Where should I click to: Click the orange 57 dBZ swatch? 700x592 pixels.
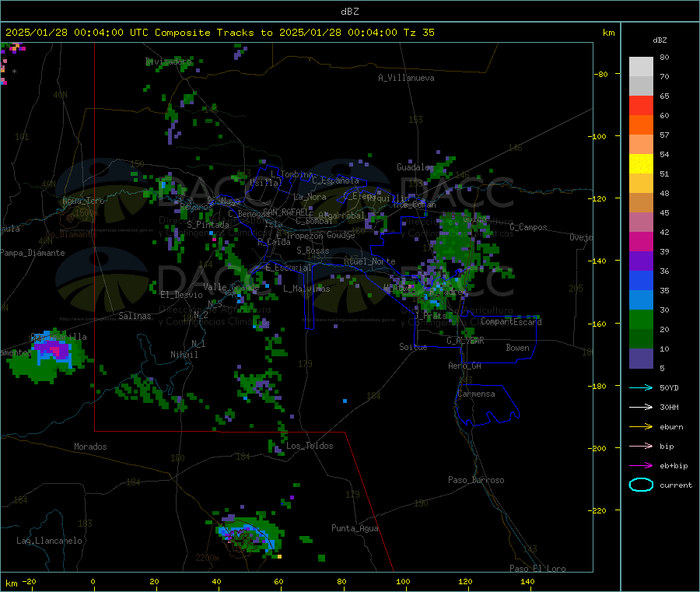click(641, 125)
